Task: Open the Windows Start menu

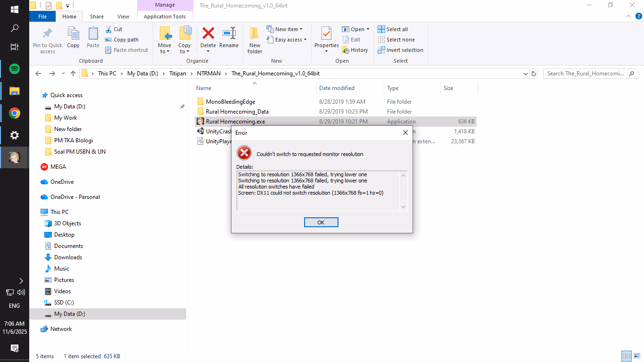Action: pyautogui.click(x=15, y=9)
